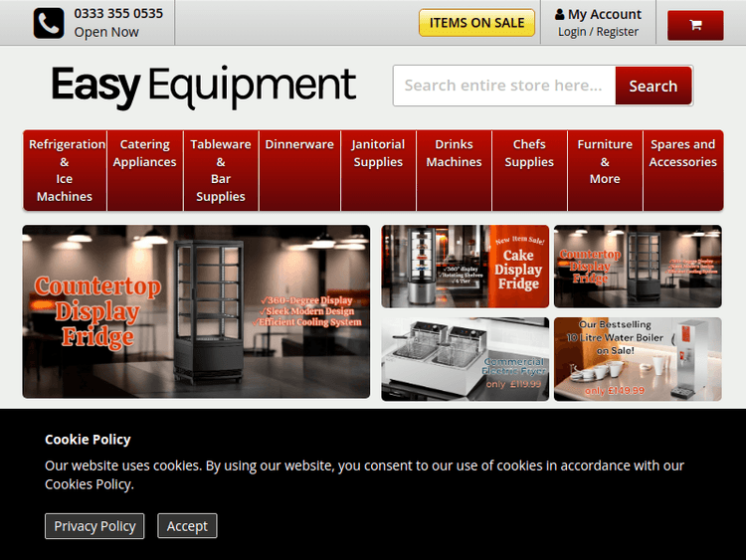Accept the cookie policy
Image resolution: width=746 pixels, height=560 pixels.
[x=187, y=526]
